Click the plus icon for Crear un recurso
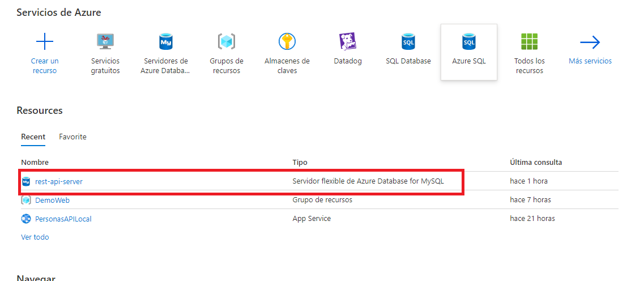Viewport: 644px width, 281px height. pos(45,41)
